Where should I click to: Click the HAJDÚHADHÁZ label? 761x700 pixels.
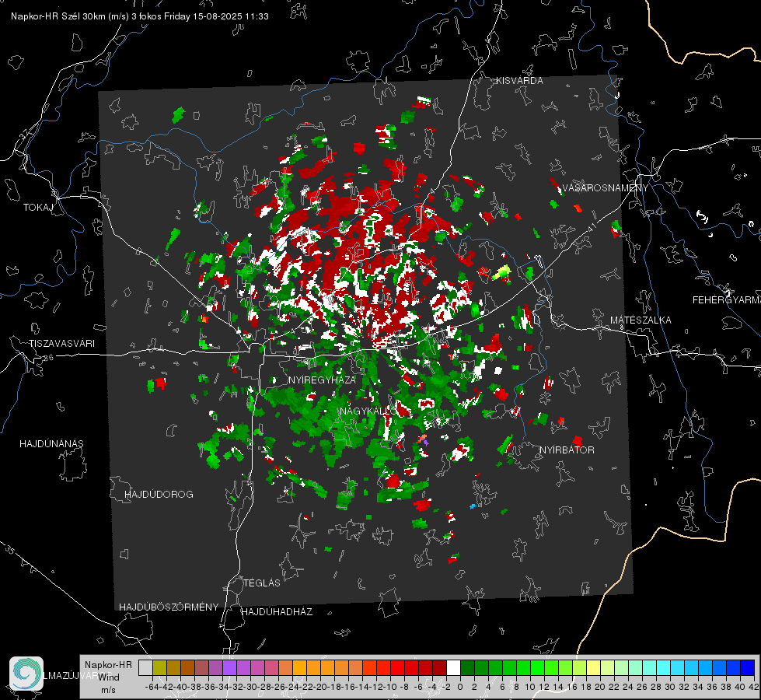pyautogui.click(x=277, y=612)
